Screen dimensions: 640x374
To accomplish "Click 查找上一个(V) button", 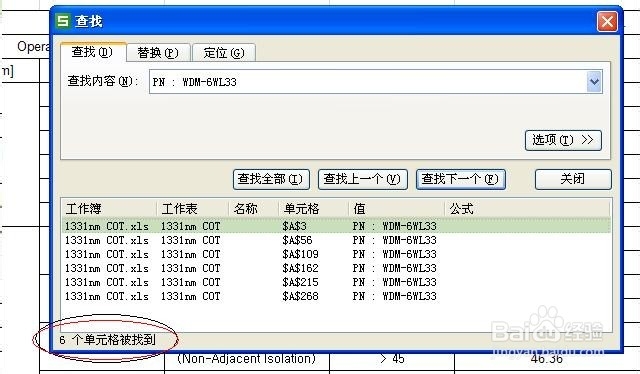I will 362,179.
